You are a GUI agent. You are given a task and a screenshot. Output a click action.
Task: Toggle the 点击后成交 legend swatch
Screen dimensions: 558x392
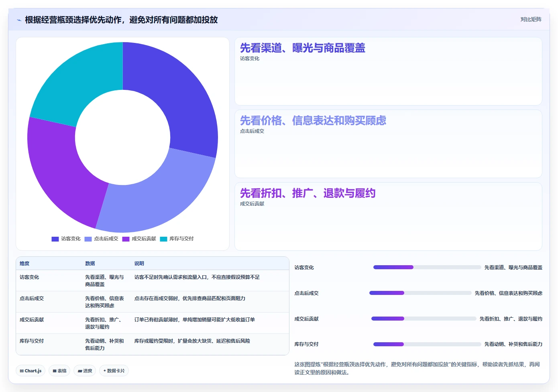(88, 239)
